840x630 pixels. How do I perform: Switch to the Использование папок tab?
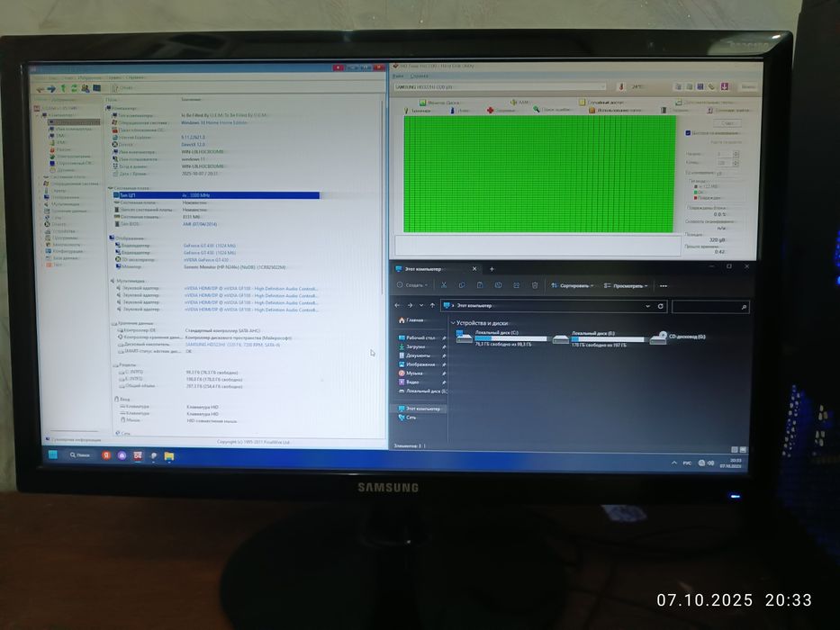614,110
